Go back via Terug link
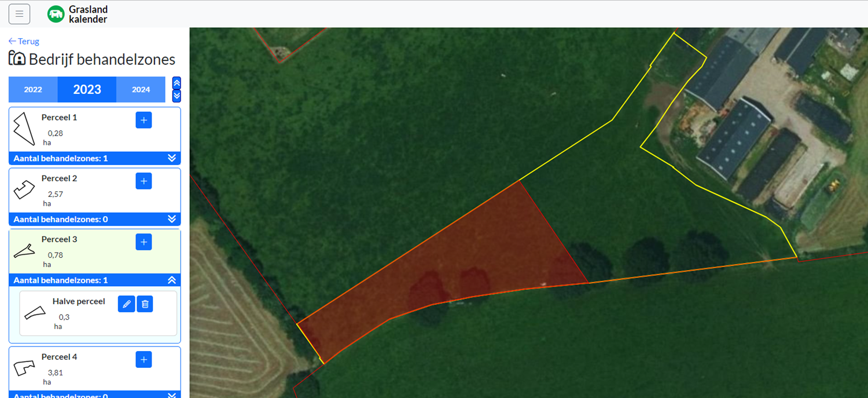The image size is (868, 398). [24, 41]
